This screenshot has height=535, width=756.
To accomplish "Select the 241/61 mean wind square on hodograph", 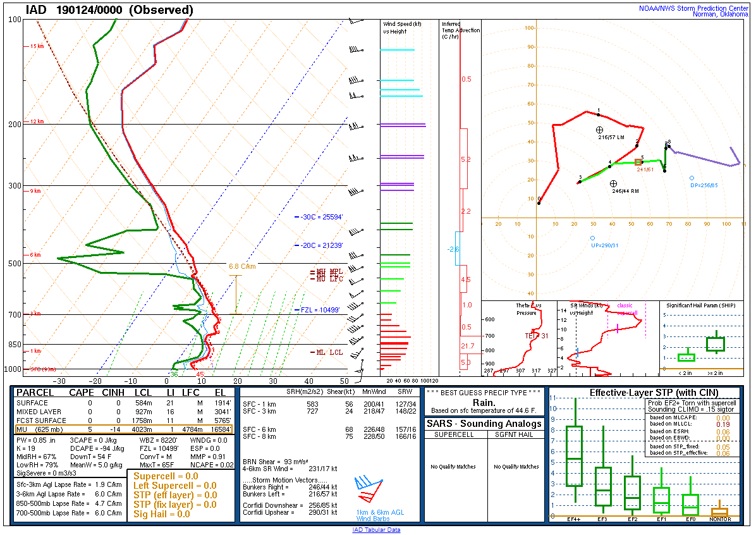I will tap(638, 163).
